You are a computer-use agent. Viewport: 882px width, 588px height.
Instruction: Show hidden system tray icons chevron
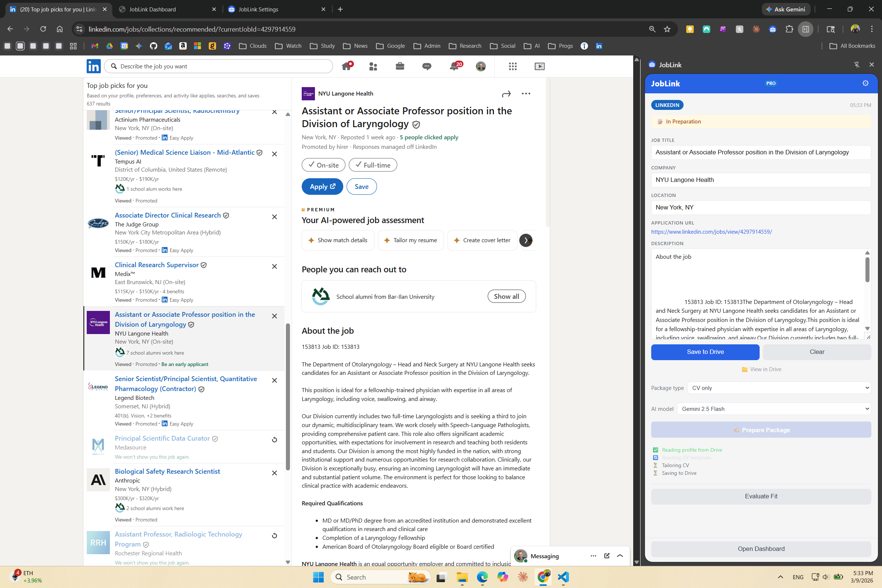780,577
